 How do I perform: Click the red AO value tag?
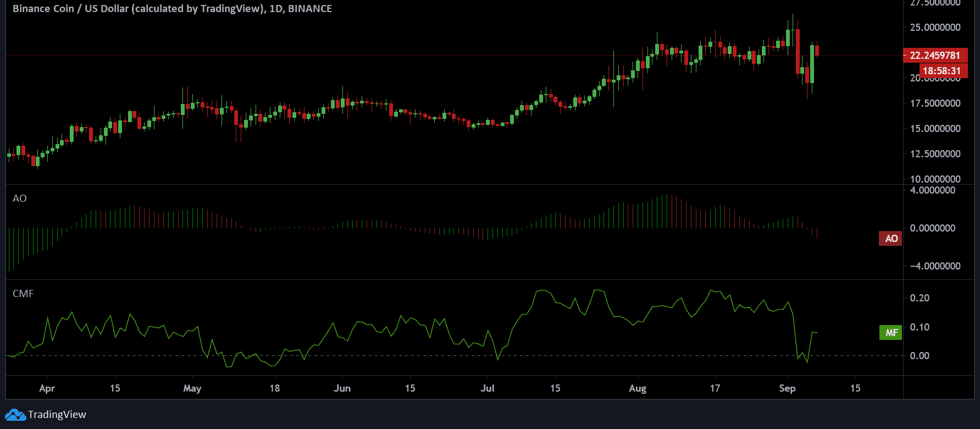click(890, 238)
